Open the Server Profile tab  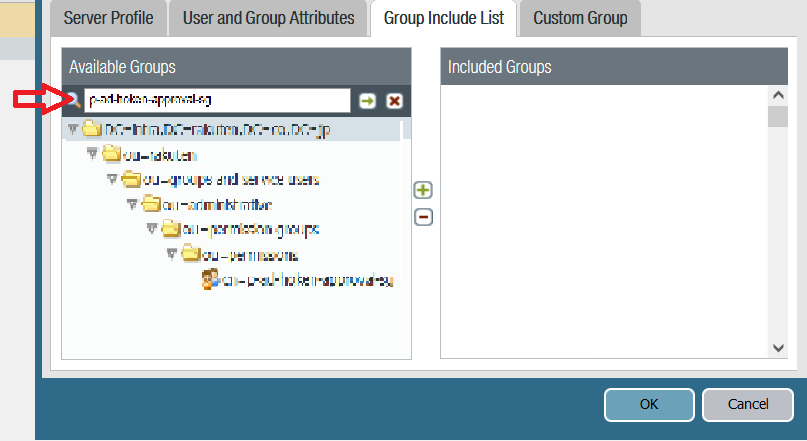point(109,18)
